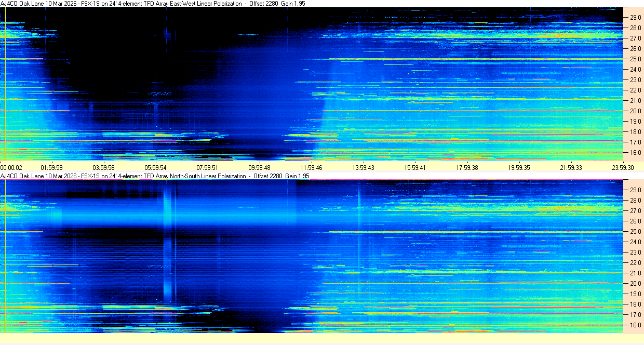644x345 pixels.
Task: Select the 21:59:33 time axis label
Action: tap(571, 167)
